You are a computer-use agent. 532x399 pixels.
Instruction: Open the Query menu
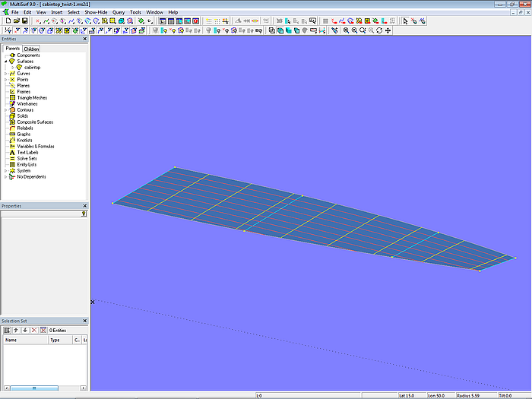point(119,12)
